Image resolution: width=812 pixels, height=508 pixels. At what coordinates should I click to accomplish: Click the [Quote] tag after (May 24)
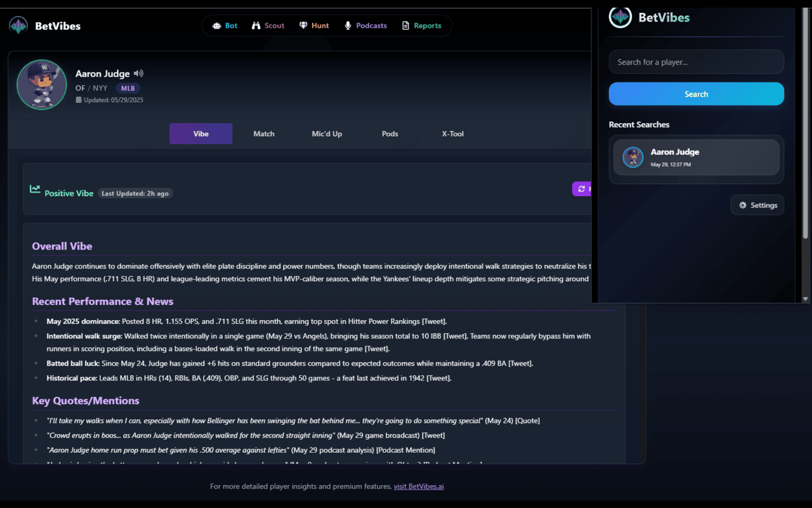pos(528,420)
